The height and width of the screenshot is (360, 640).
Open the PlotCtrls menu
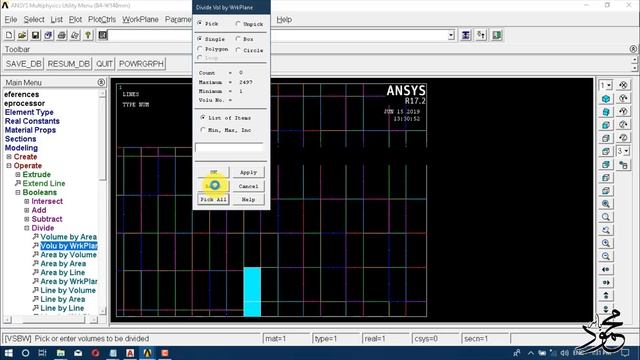coord(102,20)
